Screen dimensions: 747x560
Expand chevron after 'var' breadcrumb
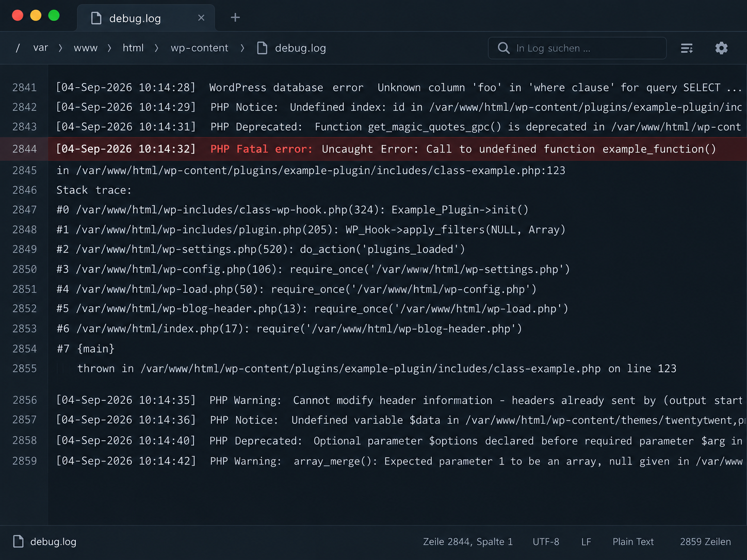pos(60,48)
